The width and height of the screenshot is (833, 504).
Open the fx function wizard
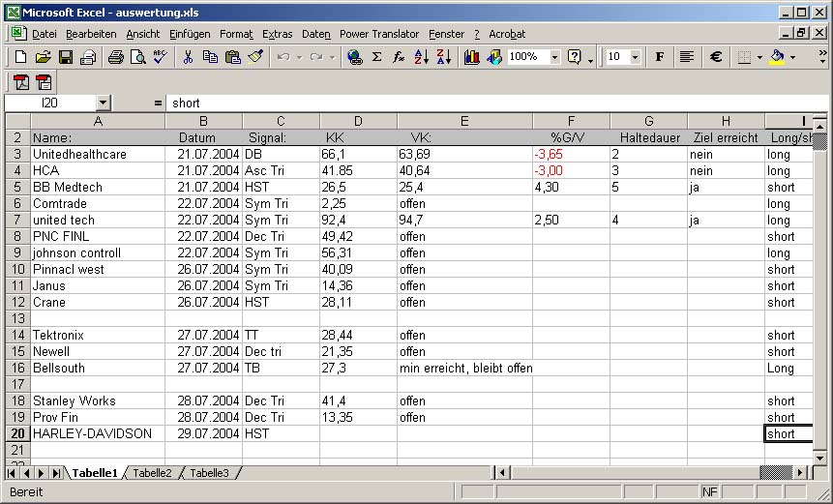tap(399, 57)
